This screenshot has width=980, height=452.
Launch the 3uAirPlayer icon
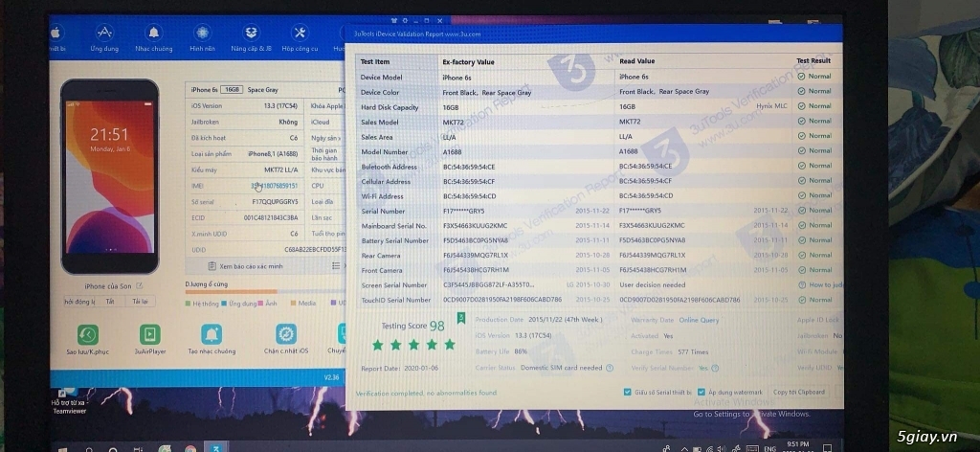(150, 334)
